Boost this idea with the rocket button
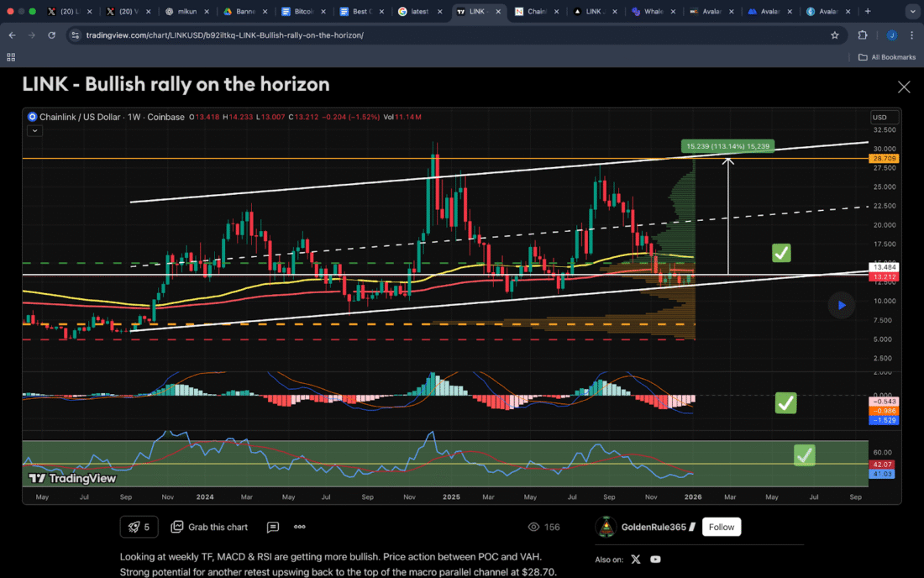Screen dimensions: 924x578 pos(139,527)
